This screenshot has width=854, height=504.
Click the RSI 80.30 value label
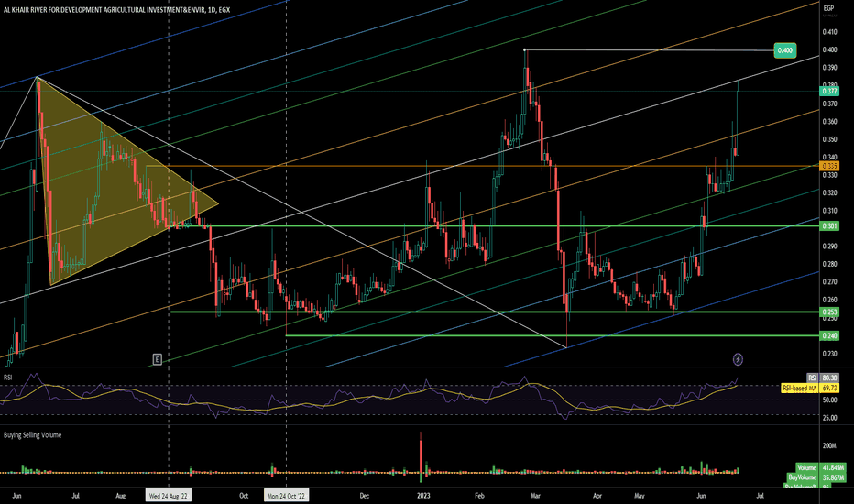[823, 378]
